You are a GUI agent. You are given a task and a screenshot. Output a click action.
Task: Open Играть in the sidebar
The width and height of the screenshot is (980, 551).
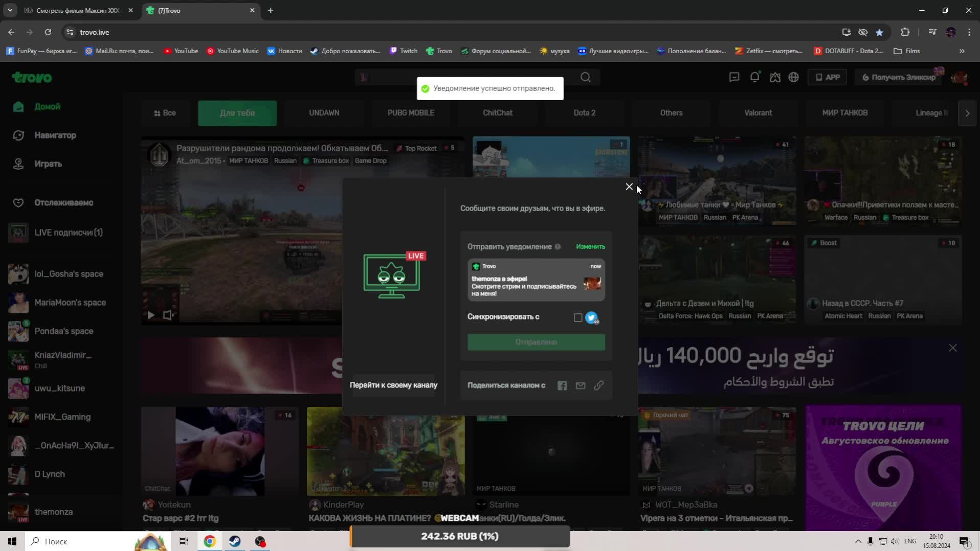[48, 164]
